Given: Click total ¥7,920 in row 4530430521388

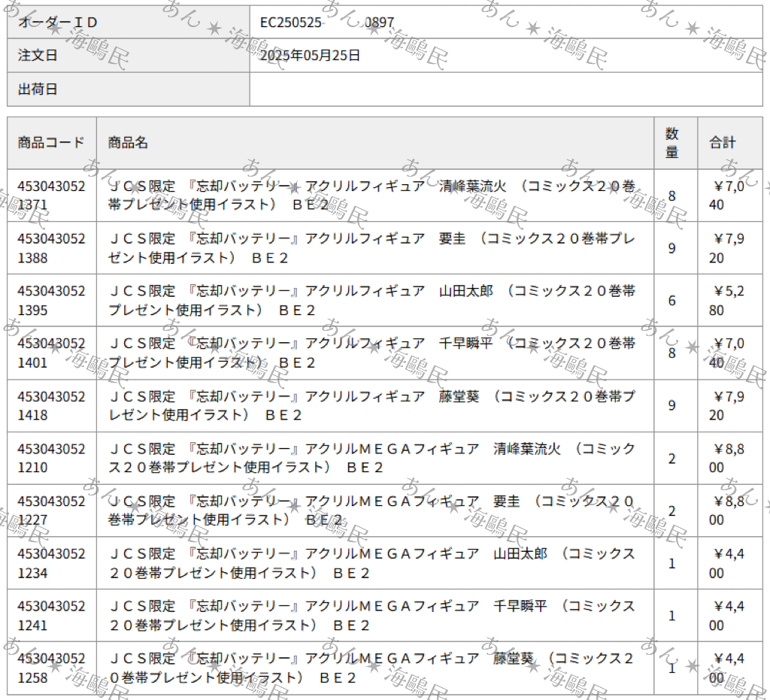Looking at the screenshot, I should (727, 248).
